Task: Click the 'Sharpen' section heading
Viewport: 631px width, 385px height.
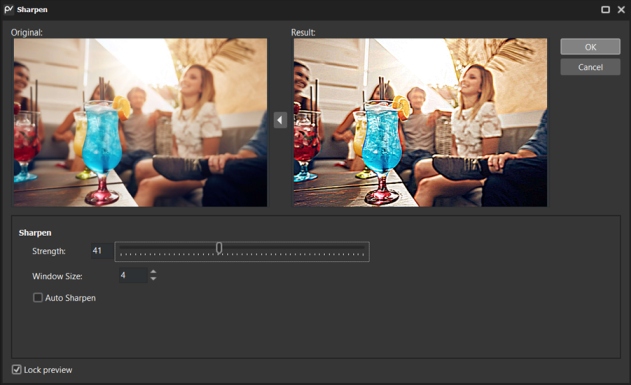Action: click(35, 233)
